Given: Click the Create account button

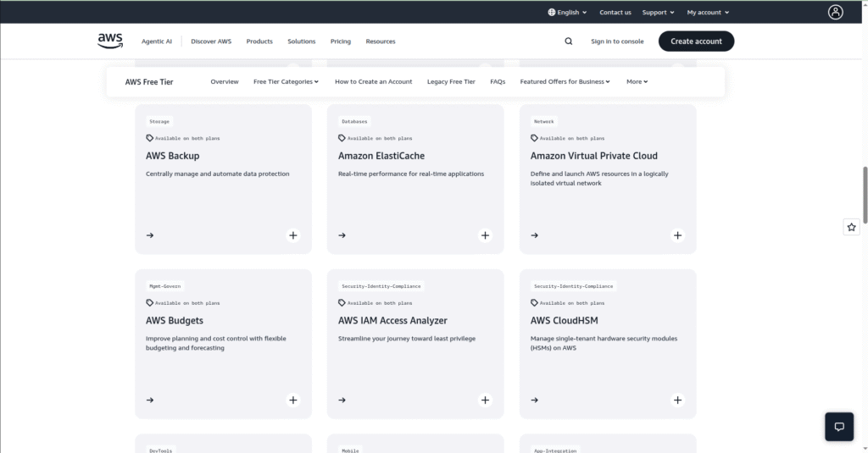Looking at the screenshot, I should pos(696,41).
